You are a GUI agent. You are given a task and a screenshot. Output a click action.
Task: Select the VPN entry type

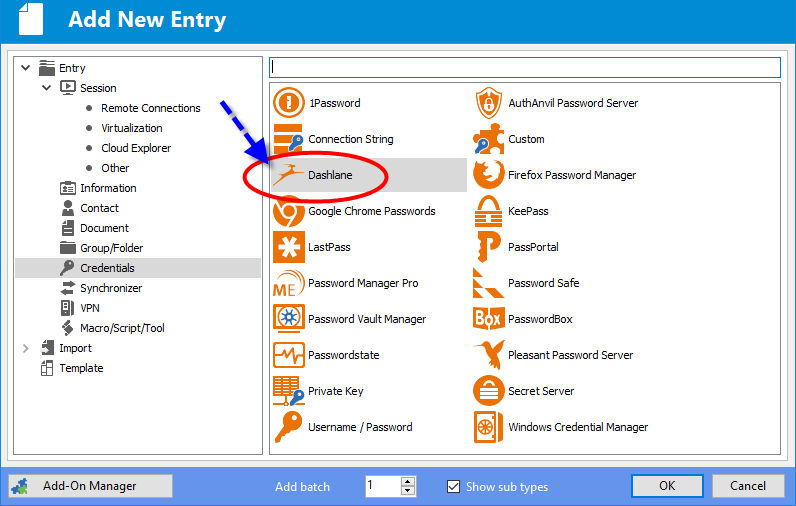tap(92, 308)
